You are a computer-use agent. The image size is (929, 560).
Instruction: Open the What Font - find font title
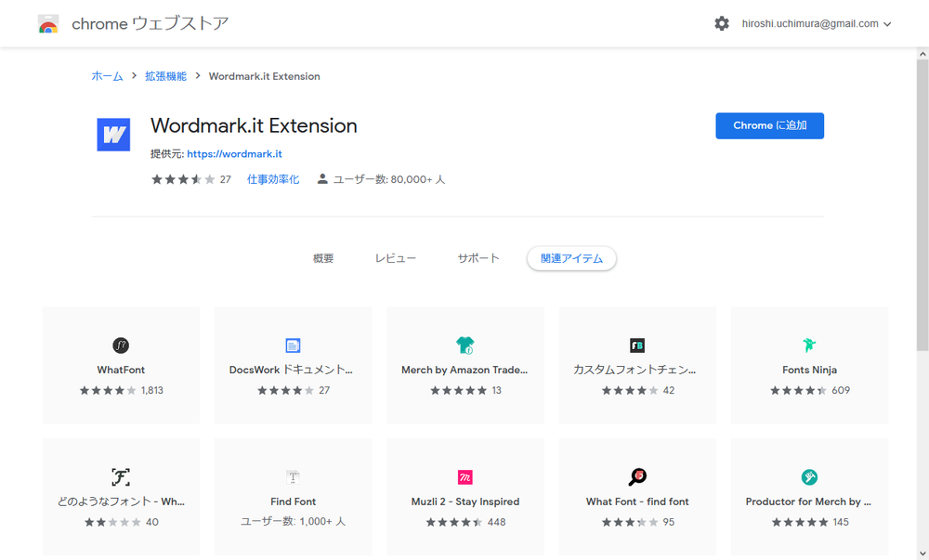pos(637,501)
